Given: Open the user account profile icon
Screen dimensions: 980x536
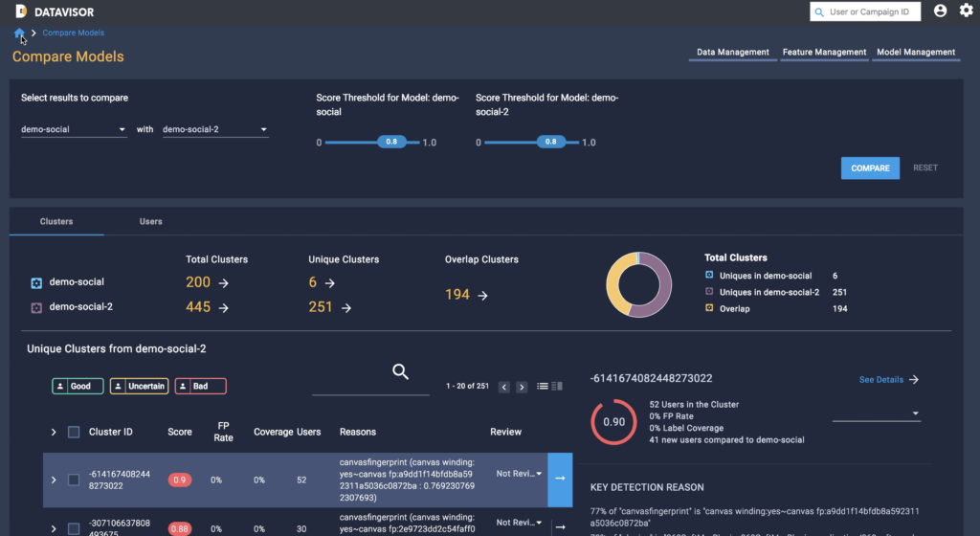Looking at the screenshot, I should [x=940, y=11].
